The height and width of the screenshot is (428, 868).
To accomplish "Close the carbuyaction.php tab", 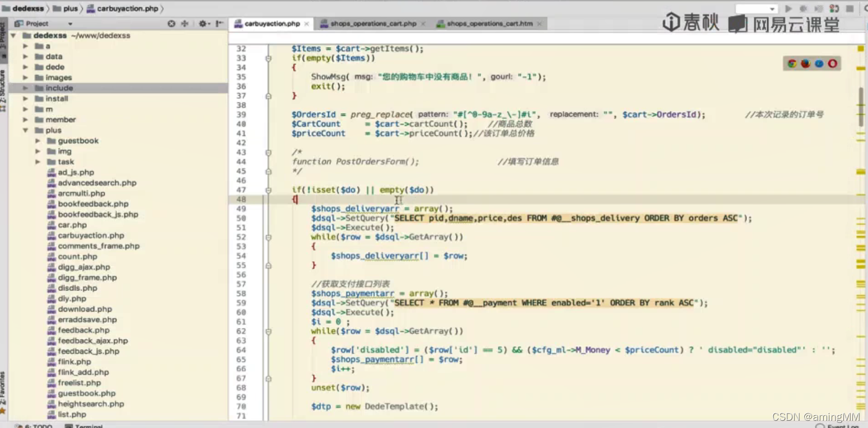I will pyautogui.click(x=307, y=24).
